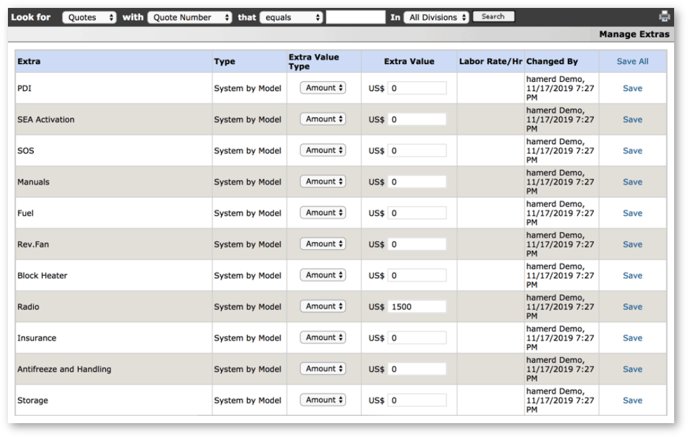Open Amount dropdown for Fuel row
The height and width of the screenshot is (437, 688).
tap(323, 213)
